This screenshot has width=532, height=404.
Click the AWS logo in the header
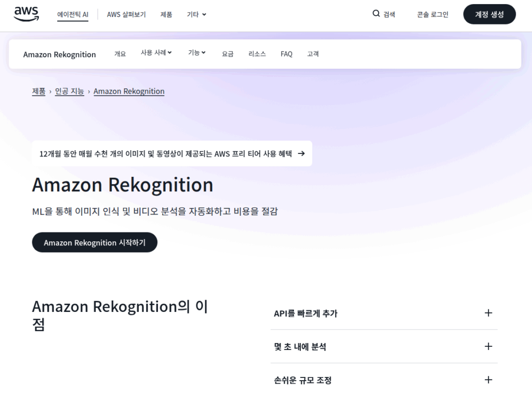point(25,15)
